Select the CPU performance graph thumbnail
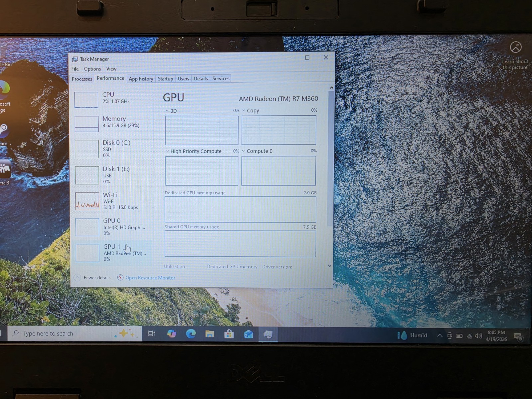Viewport: 532px width, 399px height. (86, 100)
